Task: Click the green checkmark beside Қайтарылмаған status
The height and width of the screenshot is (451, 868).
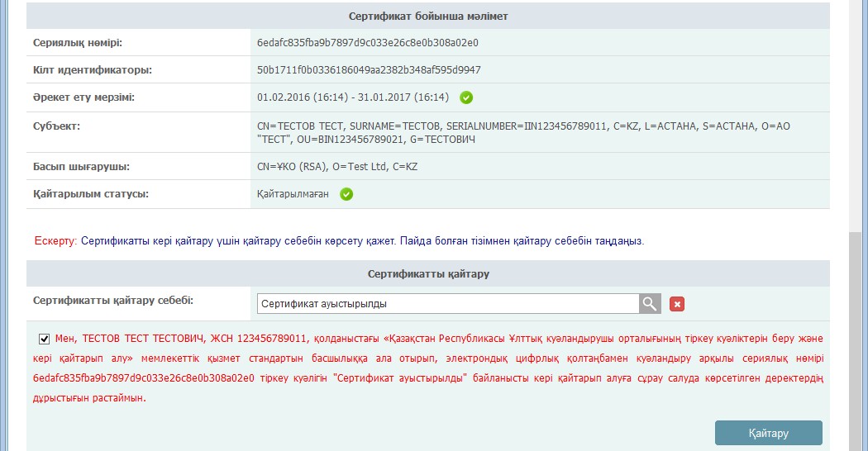Action: tap(346, 194)
